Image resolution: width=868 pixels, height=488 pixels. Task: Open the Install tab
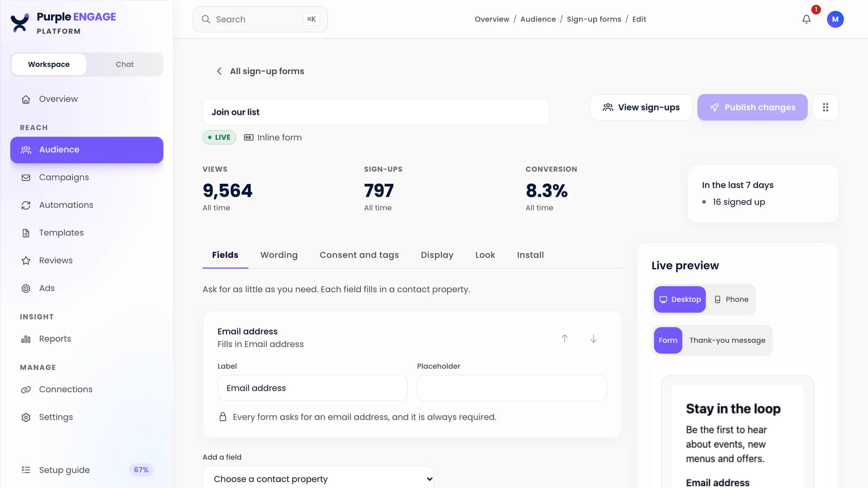530,255
